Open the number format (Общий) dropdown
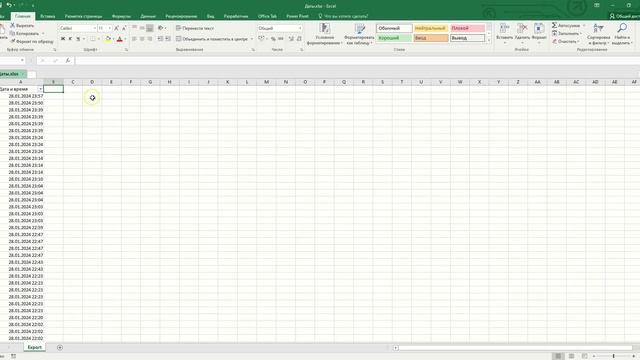 (x=300, y=28)
